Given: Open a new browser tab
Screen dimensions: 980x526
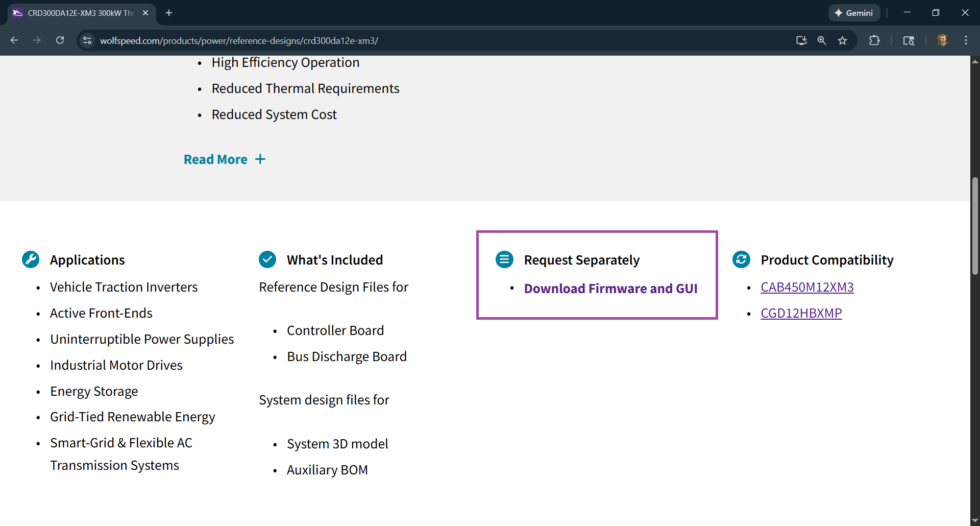Looking at the screenshot, I should pyautogui.click(x=169, y=13).
